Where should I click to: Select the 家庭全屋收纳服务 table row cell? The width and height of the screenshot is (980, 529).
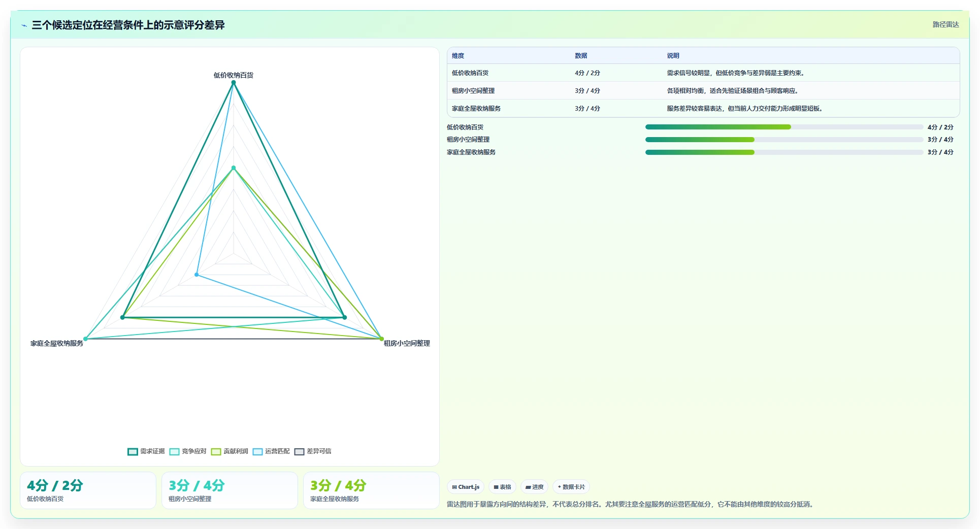[476, 109]
